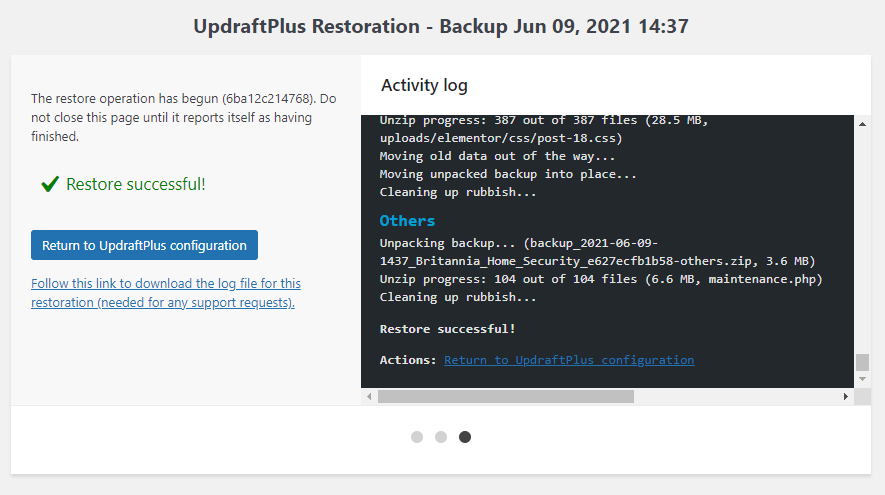Click the Moving unpacked backup into place line
885x495 pixels.
(508, 174)
